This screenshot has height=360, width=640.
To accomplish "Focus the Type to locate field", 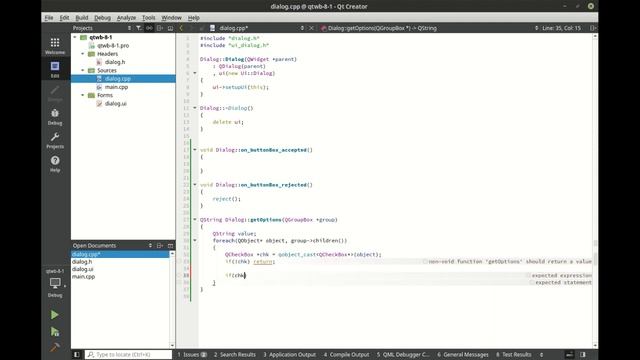I will [x=128, y=354].
